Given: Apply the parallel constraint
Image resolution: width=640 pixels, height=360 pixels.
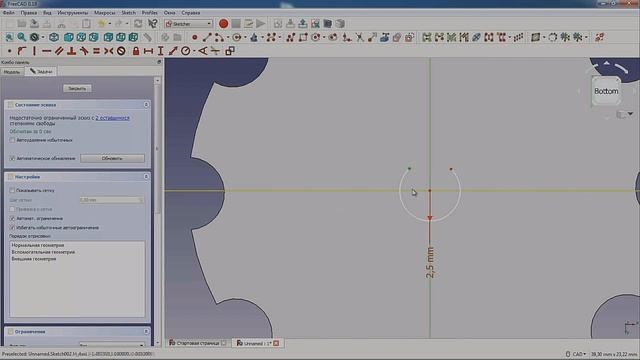Looking at the screenshot, I should pyautogui.click(x=59, y=51).
